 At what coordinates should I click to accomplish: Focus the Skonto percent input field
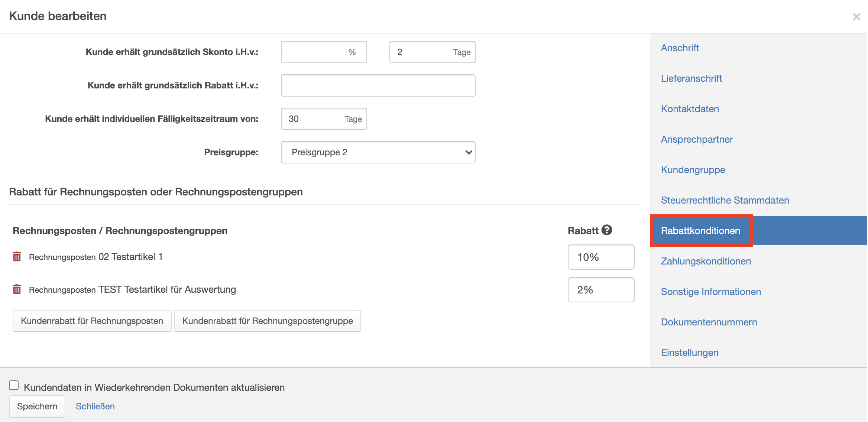point(324,52)
